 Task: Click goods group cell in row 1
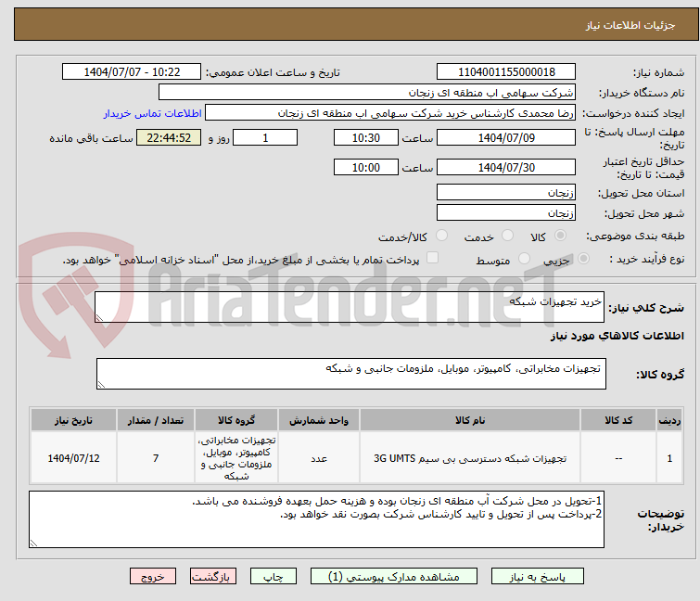coord(236,458)
